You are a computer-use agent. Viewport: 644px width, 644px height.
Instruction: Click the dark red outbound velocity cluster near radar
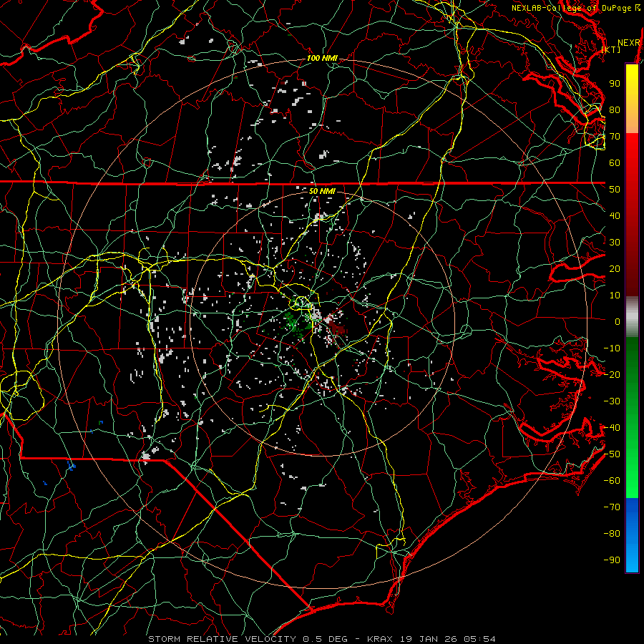338,328
